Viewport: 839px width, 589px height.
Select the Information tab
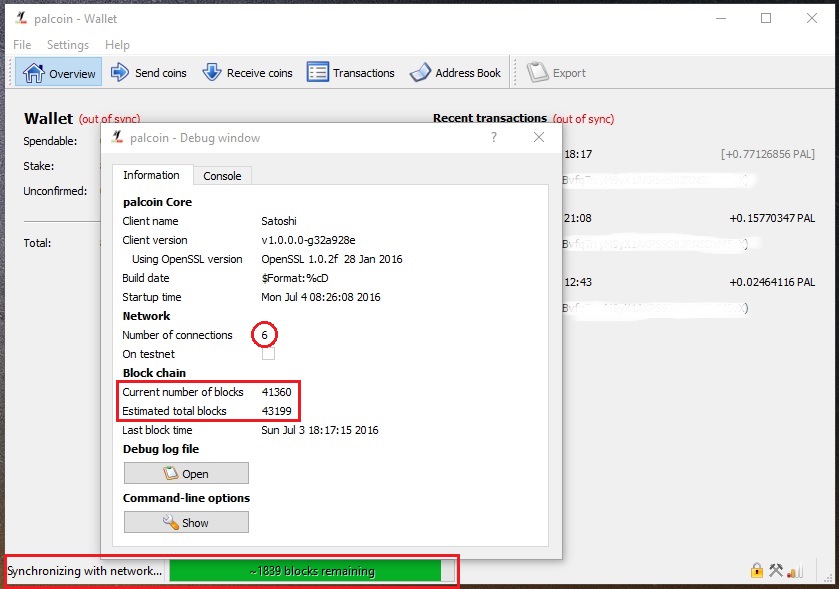point(151,175)
